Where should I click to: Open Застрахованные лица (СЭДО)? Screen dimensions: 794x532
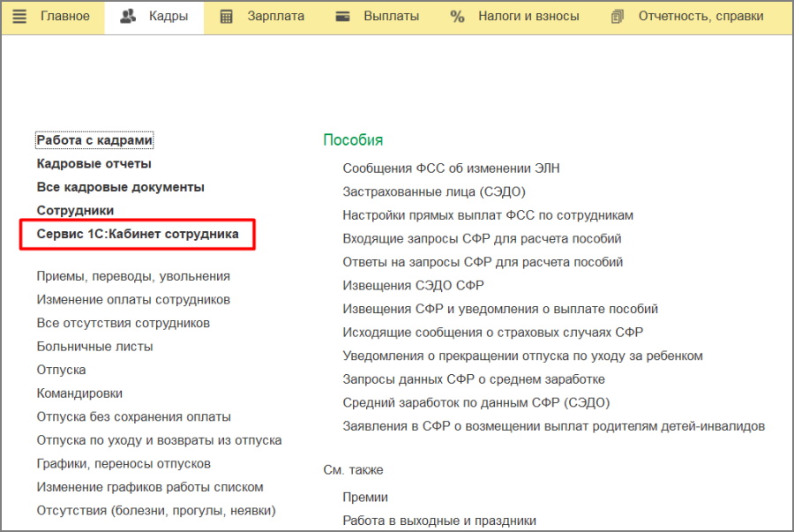434,191
